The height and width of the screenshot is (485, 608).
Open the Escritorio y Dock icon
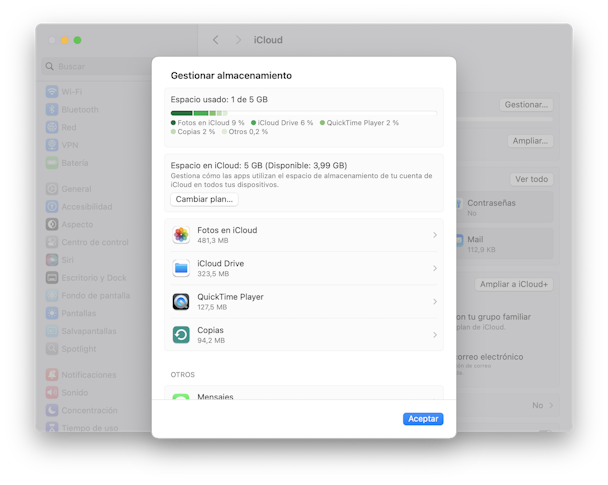pyautogui.click(x=52, y=278)
